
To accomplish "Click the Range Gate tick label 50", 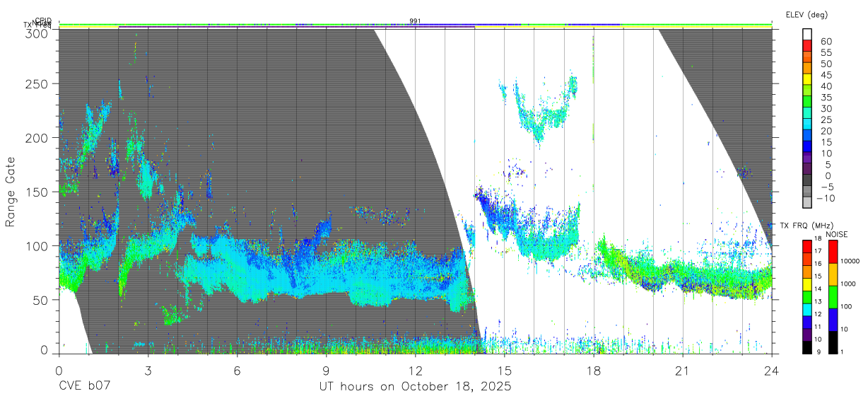I will [42, 300].
